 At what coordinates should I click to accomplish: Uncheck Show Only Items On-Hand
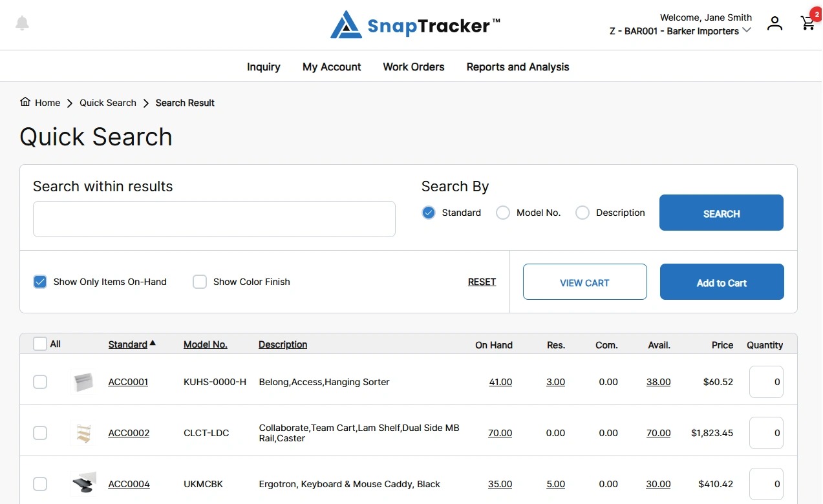coord(40,282)
